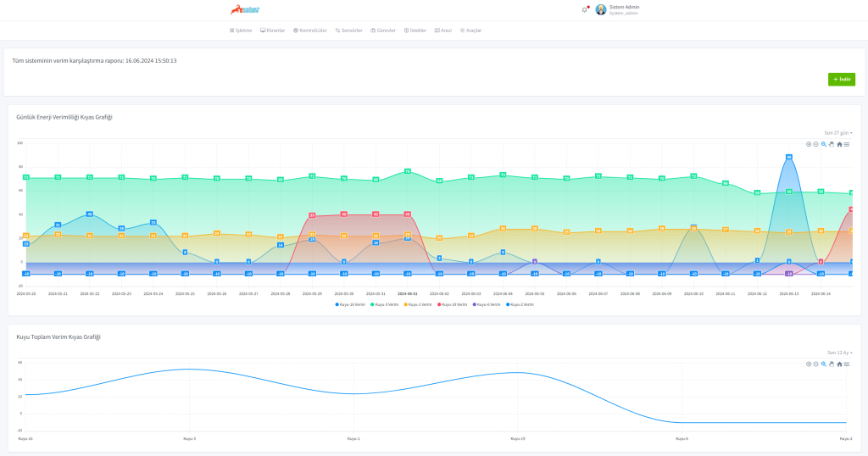This screenshot has height=456, width=868.
Task: Toggle Kuyu-16 Verim series in legend
Action: point(350,303)
